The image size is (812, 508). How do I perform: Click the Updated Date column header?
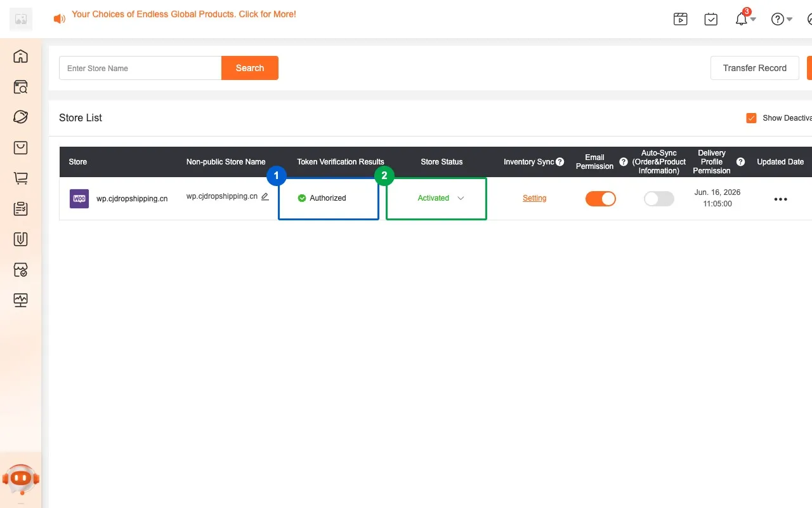click(x=780, y=162)
